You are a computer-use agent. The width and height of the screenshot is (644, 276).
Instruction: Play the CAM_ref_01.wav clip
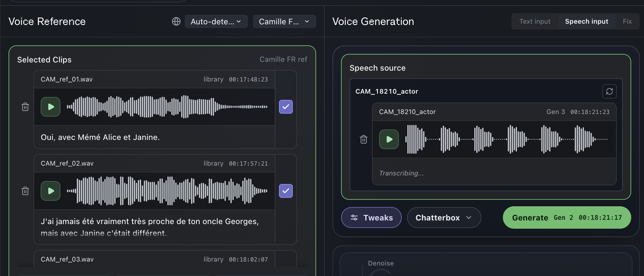point(51,107)
